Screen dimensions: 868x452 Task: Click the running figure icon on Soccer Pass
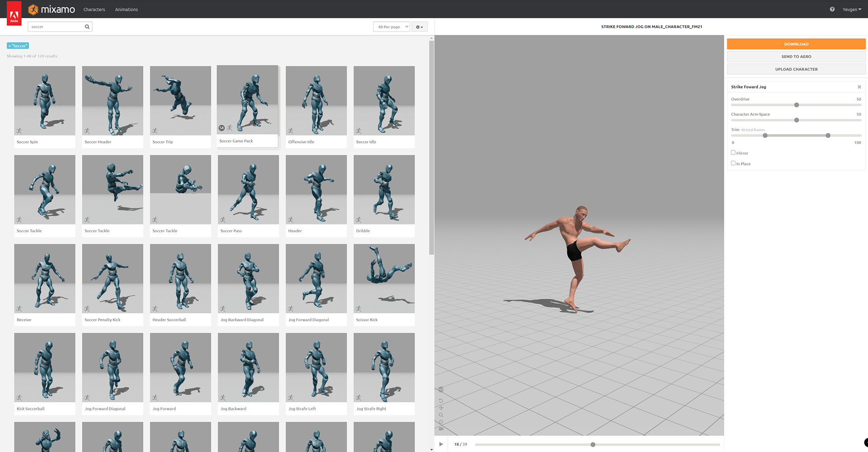point(222,220)
